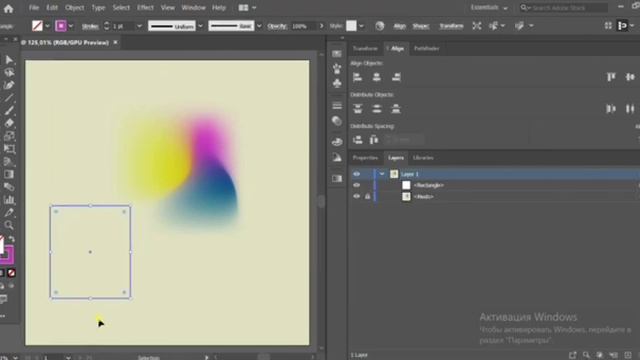
Task: Open stroke weight dropdown
Action: pos(139,26)
